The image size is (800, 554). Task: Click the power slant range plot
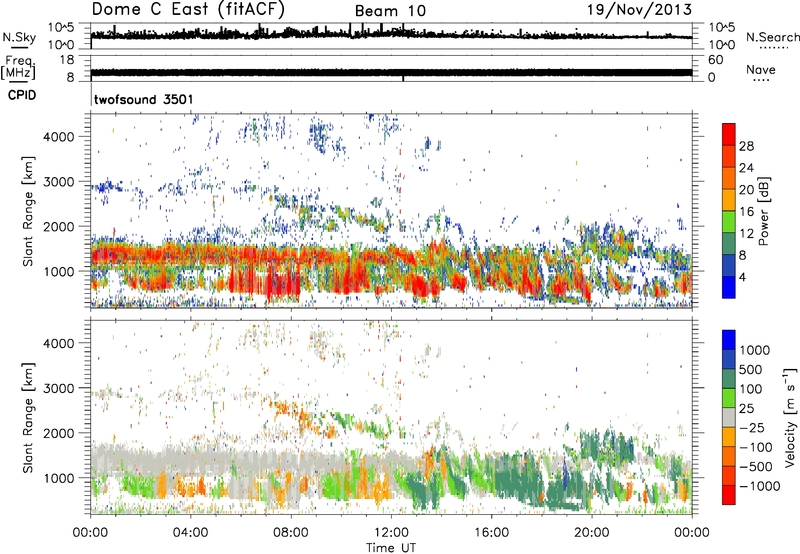[x=391, y=211]
